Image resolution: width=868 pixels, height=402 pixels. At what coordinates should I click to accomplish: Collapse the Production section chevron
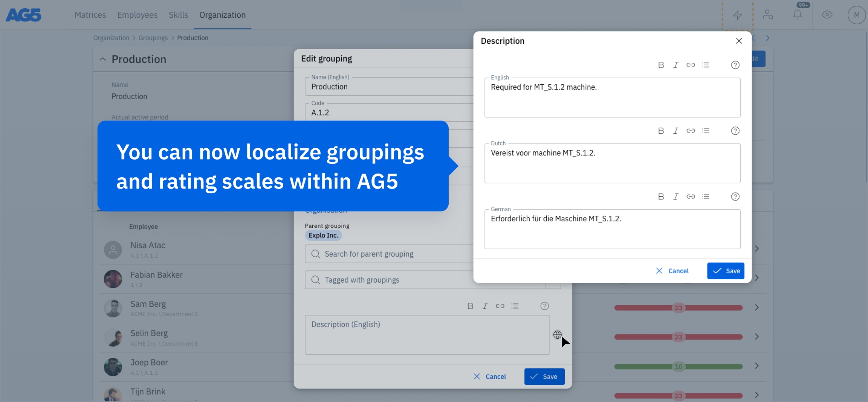pyautogui.click(x=102, y=59)
